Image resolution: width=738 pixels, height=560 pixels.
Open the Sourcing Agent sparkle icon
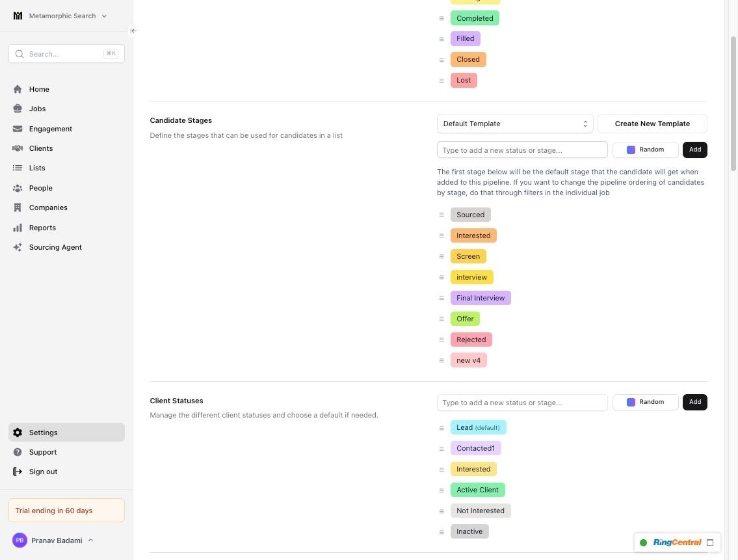(x=18, y=247)
